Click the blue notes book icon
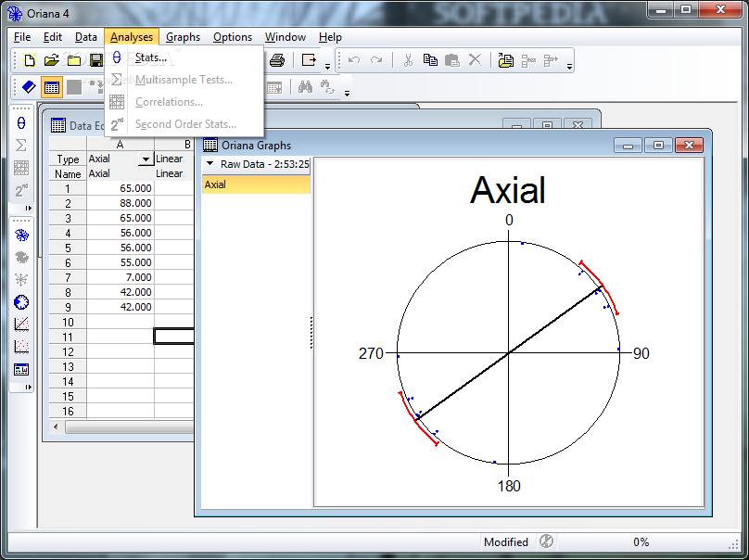This screenshot has width=749, height=560. click(29, 87)
